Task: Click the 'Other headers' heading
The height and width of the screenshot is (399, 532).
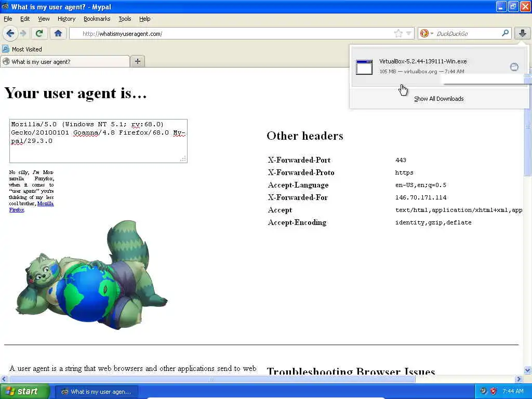Action: point(304,136)
